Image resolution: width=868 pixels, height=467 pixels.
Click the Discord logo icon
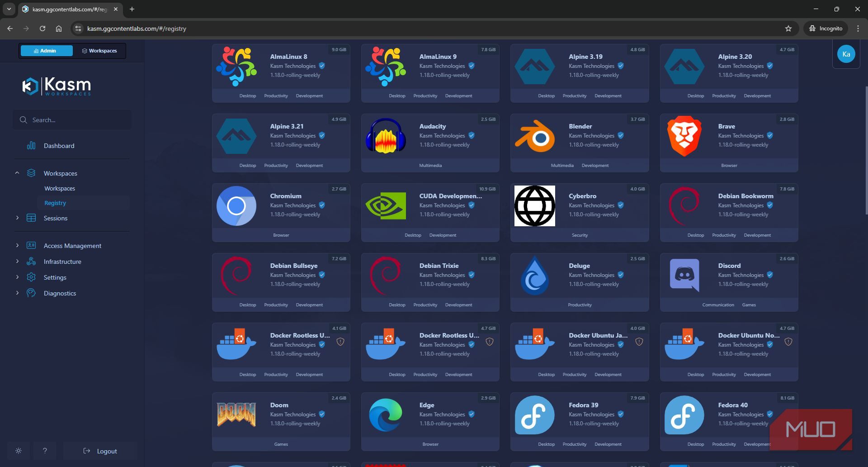(684, 276)
